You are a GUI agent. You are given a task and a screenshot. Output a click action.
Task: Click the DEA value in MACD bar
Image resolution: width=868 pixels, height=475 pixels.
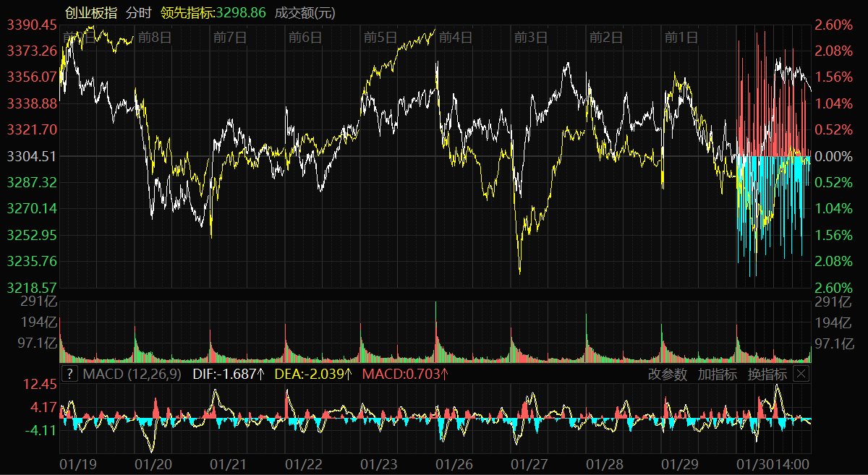coord(314,374)
